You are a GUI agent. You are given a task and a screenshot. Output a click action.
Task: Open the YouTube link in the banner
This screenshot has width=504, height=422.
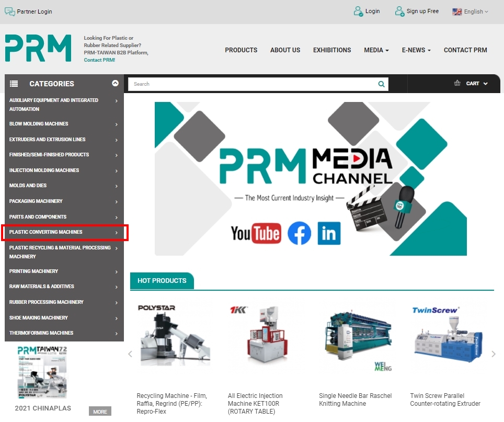pyautogui.click(x=256, y=233)
